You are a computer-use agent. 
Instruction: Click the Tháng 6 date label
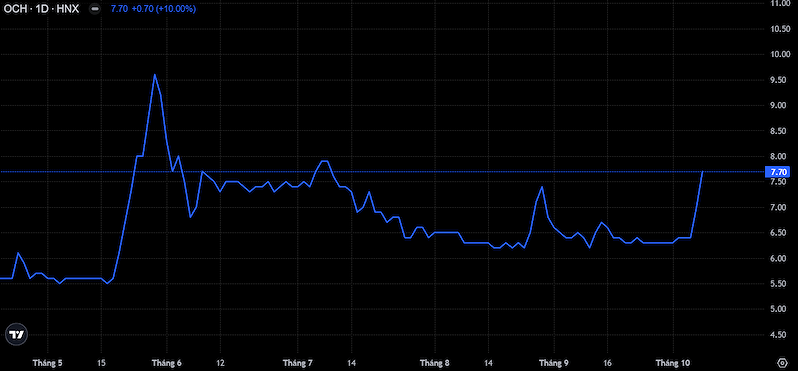point(167,363)
